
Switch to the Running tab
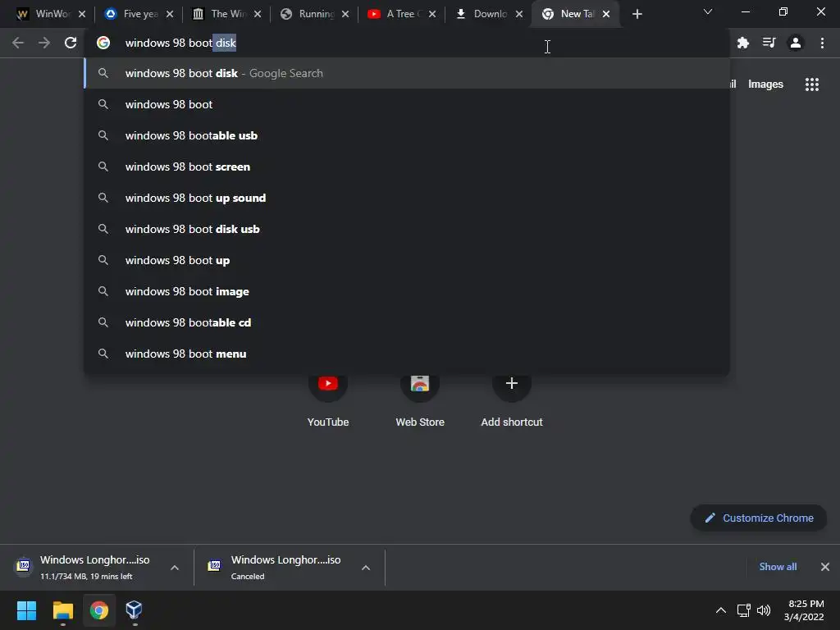308,14
